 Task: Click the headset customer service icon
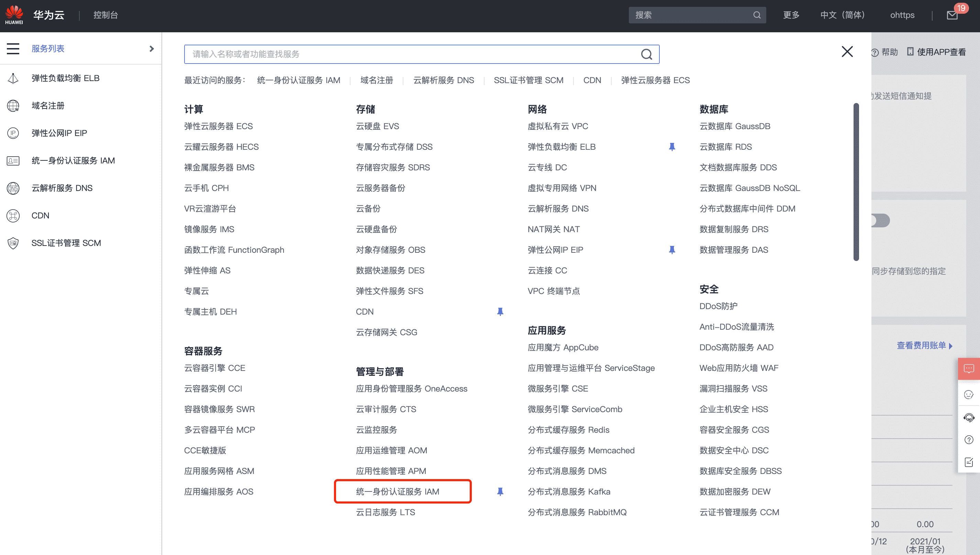(x=969, y=417)
